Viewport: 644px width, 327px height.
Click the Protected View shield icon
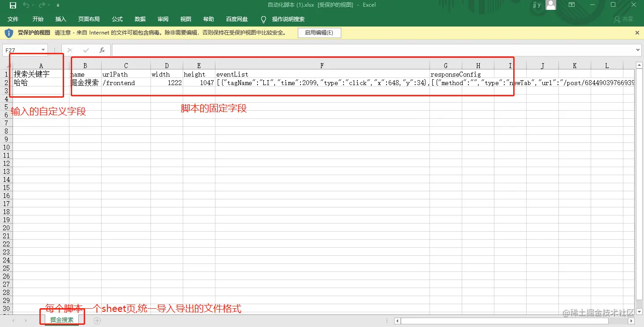pos(9,33)
